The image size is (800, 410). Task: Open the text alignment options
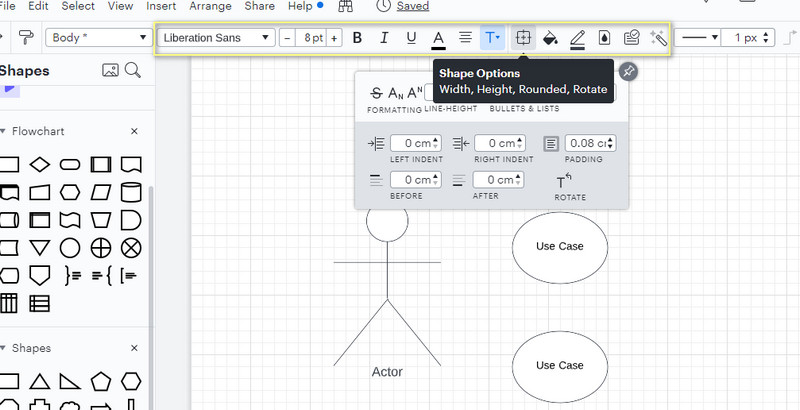pos(465,38)
